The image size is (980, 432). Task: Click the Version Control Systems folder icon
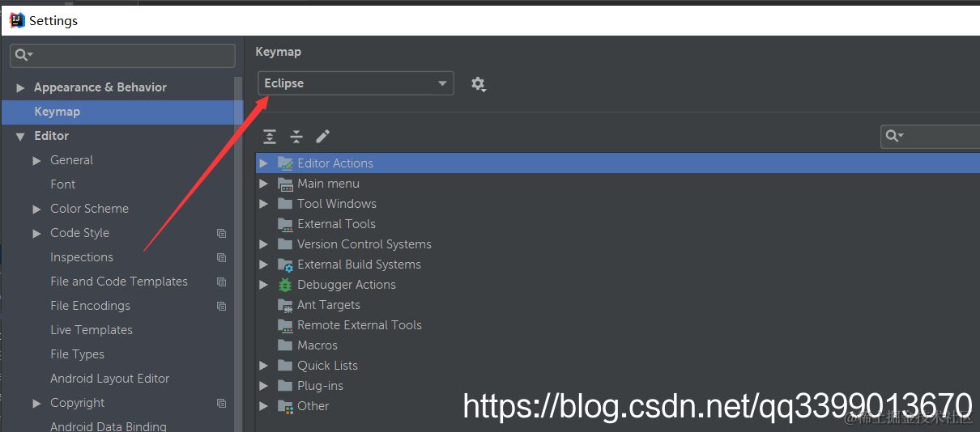(x=285, y=244)
